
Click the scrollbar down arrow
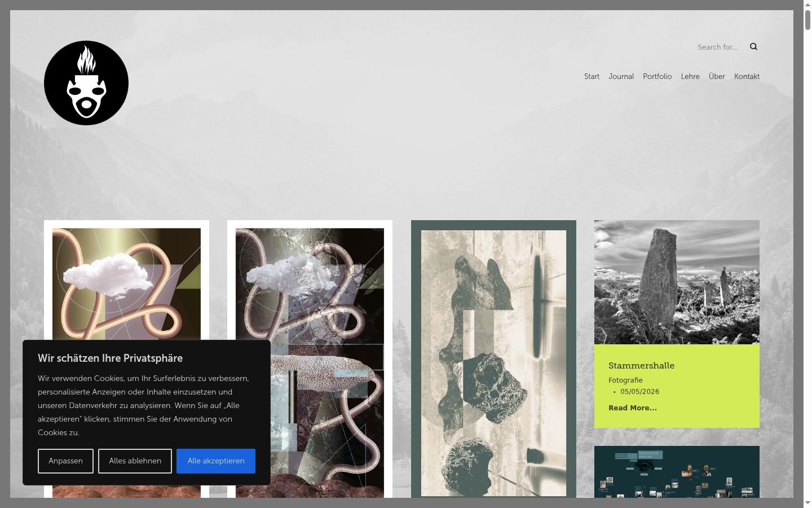click(807, 502)
